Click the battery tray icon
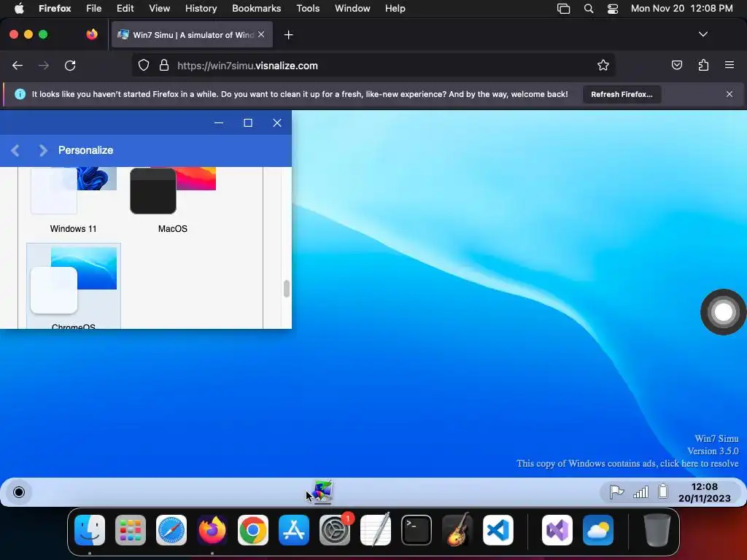The image size is (747, 560). pyautogui.click(x=663, y=491)
